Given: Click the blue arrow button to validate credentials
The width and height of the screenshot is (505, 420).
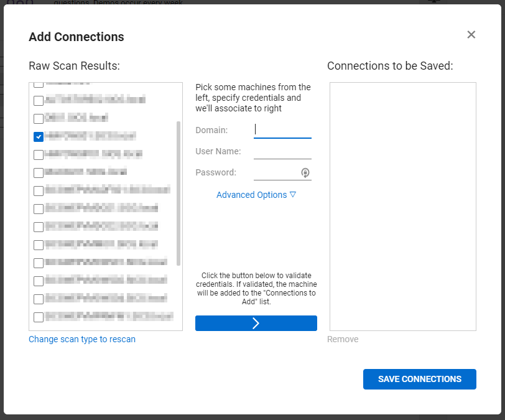Looking at the screenshot, I should (256, 323).
